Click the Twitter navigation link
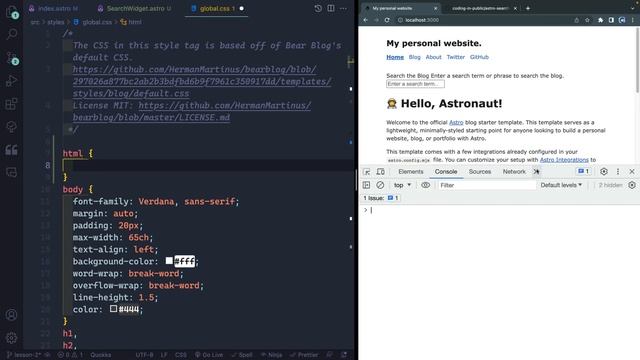 click(x=456, y=57)
